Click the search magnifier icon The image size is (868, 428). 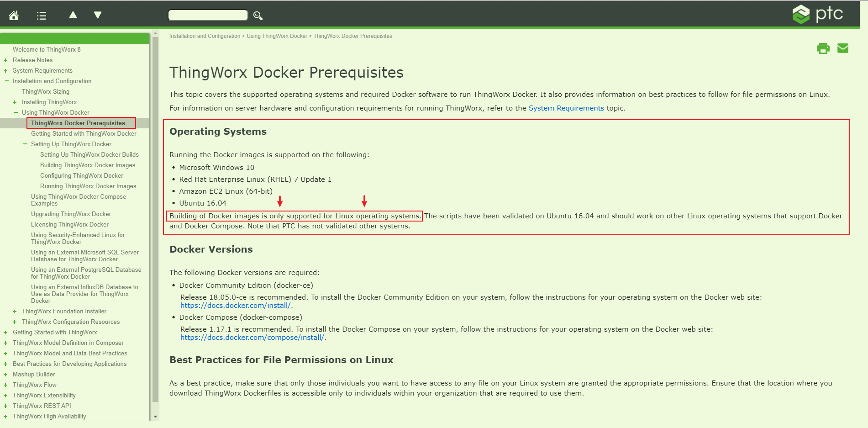pyautogui.click(x=258, y=15)
